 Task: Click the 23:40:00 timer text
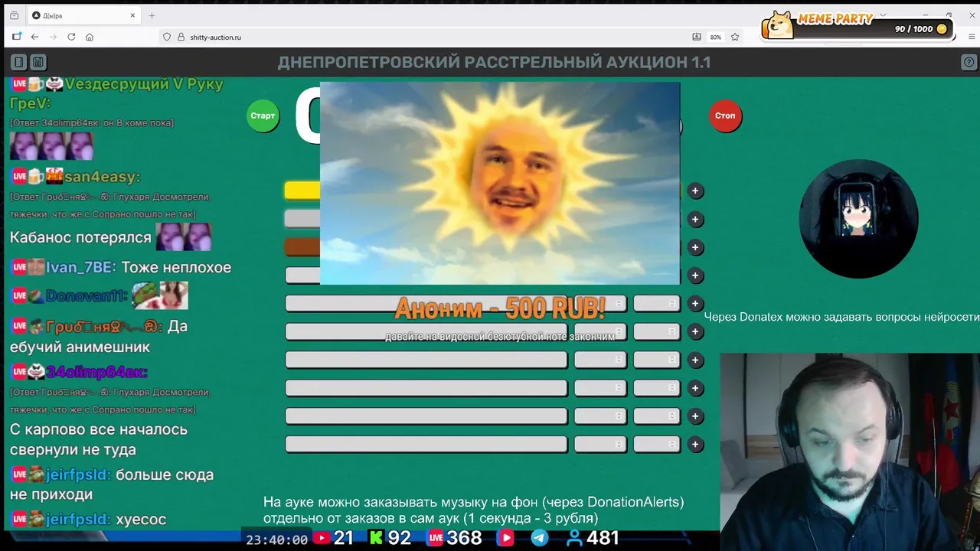pos(276,540)
